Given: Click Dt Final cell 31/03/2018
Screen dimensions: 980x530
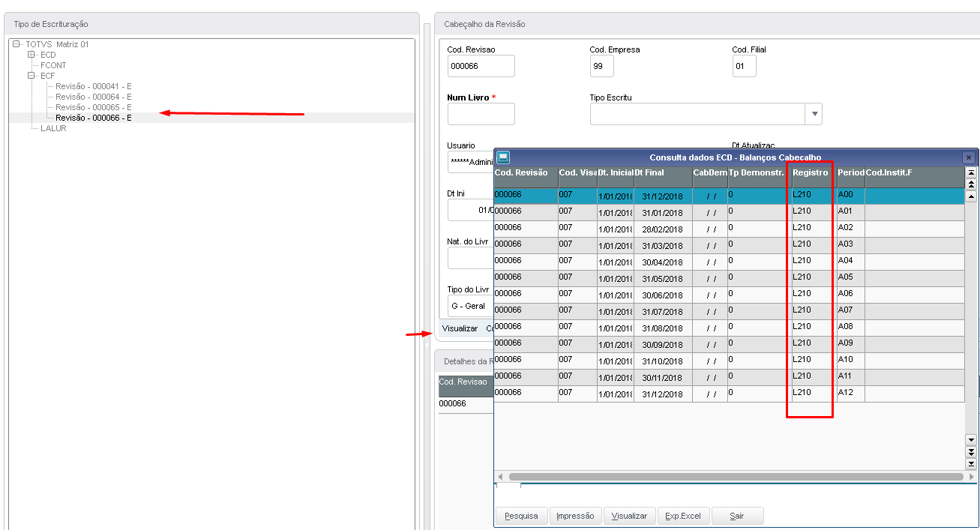Looking at the screenshot, I should (x=663, y=246).
